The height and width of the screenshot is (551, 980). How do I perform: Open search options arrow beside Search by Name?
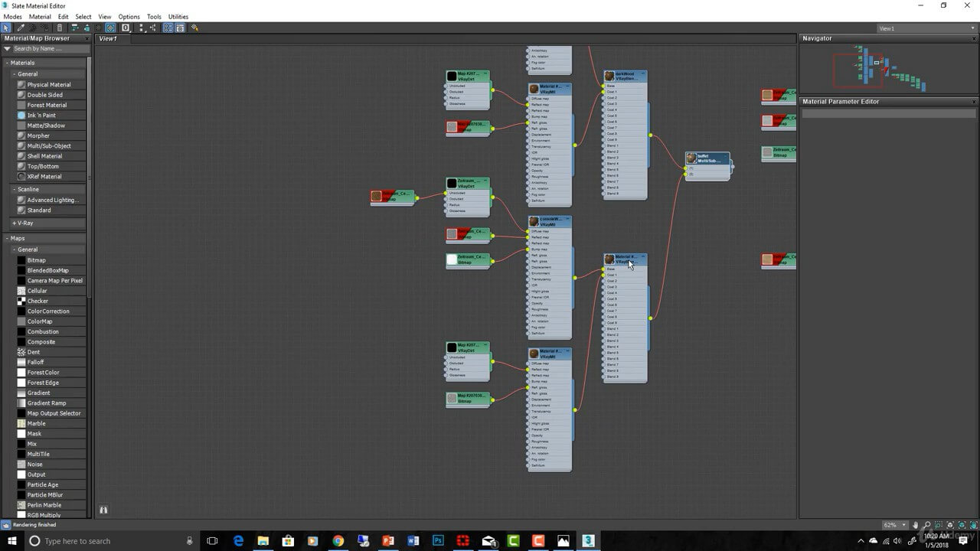click(x=8, y=49)
